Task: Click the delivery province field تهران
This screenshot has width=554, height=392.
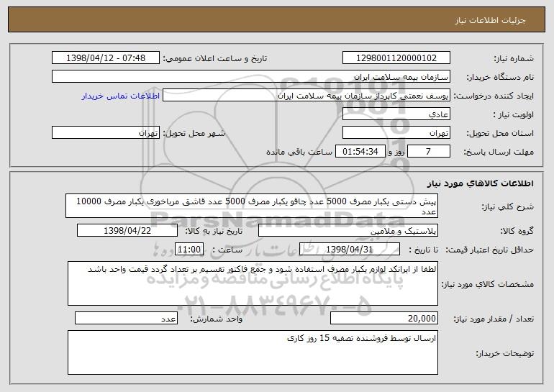Action: tap(396, 133)
